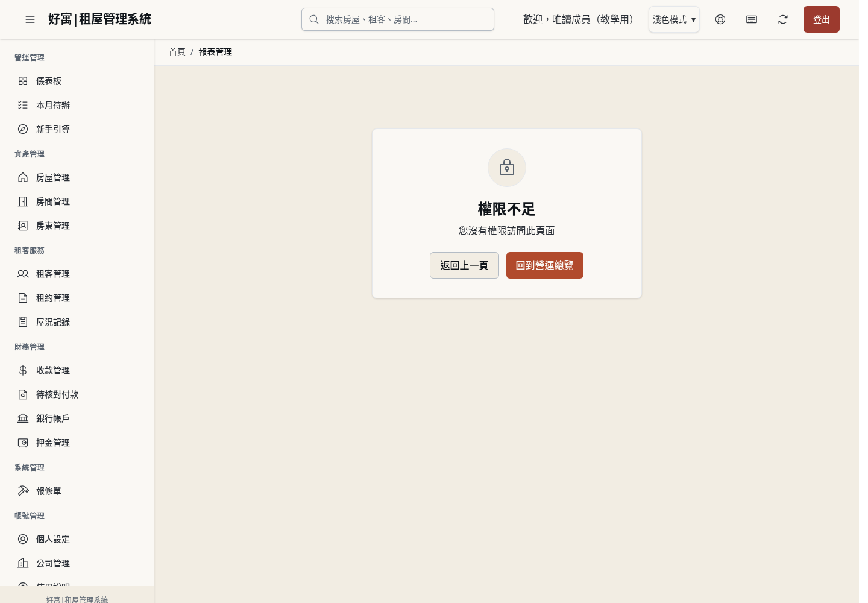Toggle the sidebar with the hamburger menu icon
The image size is (868, 603).
[30, 19]
